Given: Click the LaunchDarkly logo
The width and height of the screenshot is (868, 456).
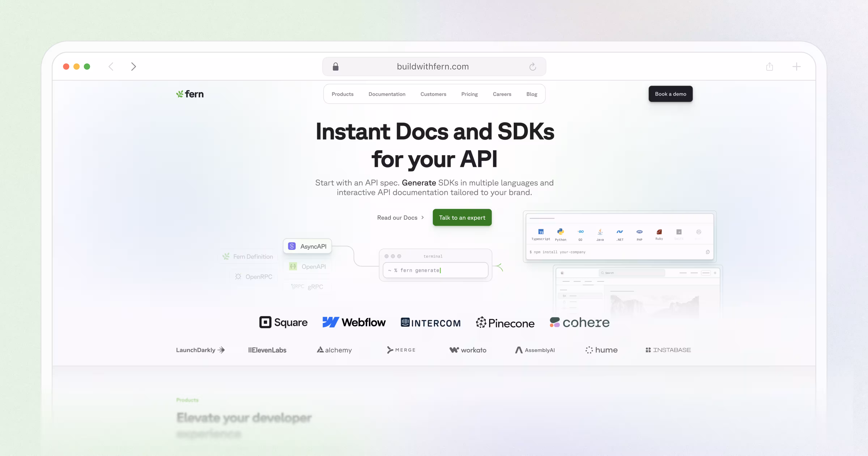Looking at the screenshot, I should 201,350.
